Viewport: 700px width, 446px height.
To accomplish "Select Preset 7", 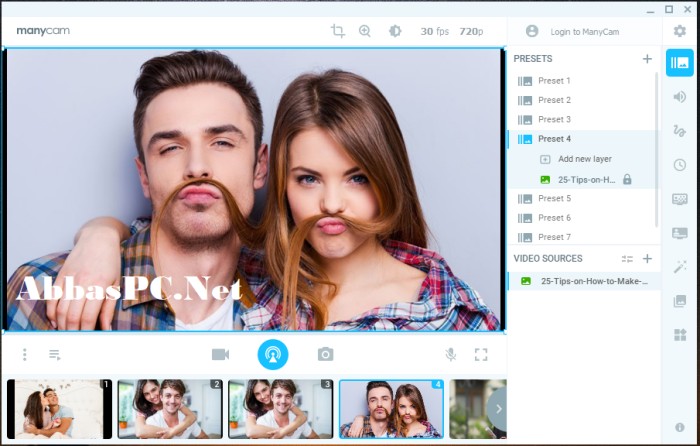I will click(582, 237).
